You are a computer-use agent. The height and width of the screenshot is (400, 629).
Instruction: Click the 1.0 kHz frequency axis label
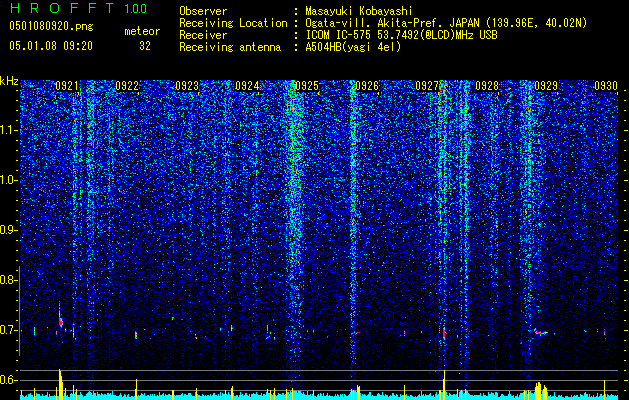point(9,181)
